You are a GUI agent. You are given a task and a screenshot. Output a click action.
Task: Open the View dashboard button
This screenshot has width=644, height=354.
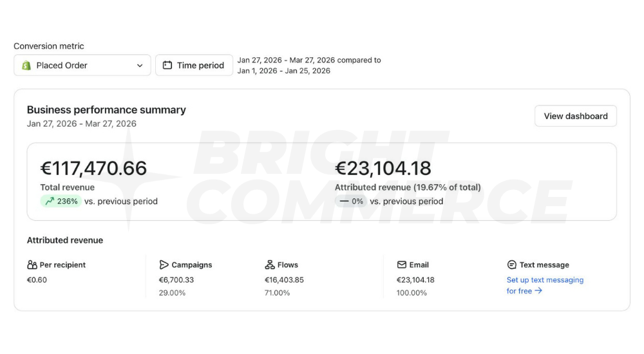tap(575, 116)
